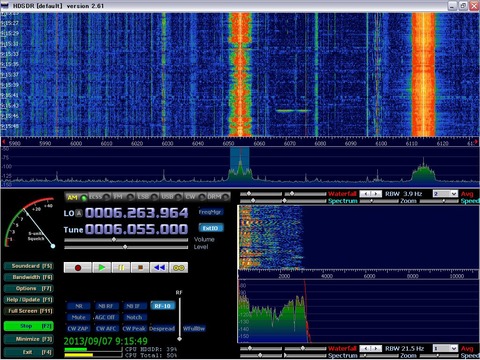Toggle NB IF noise blanker
Viewport: 480px width, 360px height.
click(134, 306)
